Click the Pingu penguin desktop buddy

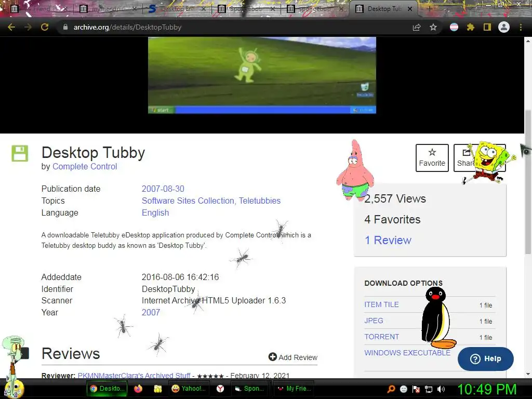point(437,318)
